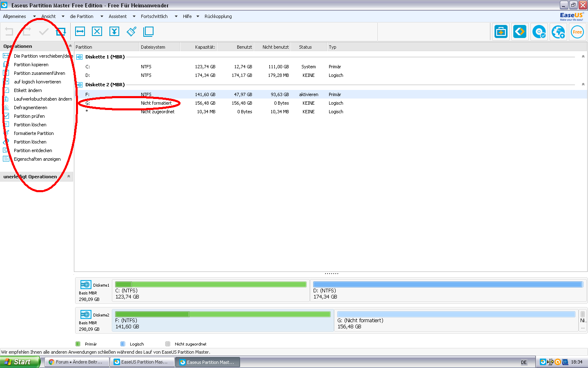Sort by the 'Nicht benutzt' column header

(272, 47)
